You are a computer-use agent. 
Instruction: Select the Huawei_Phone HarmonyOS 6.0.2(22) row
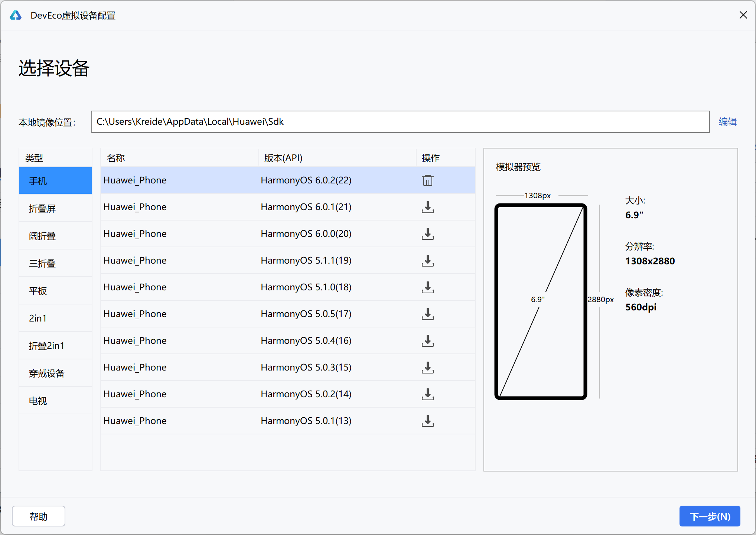288,180
